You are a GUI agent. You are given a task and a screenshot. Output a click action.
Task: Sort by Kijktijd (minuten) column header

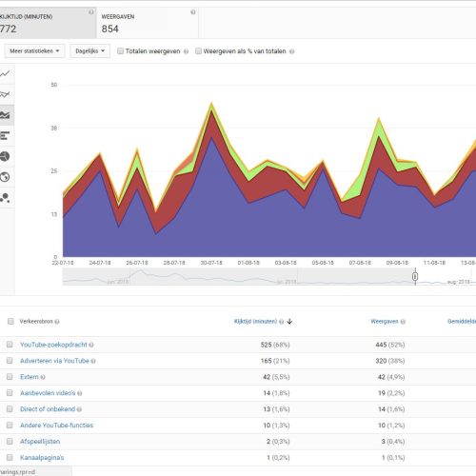click(x=255, y=322)
